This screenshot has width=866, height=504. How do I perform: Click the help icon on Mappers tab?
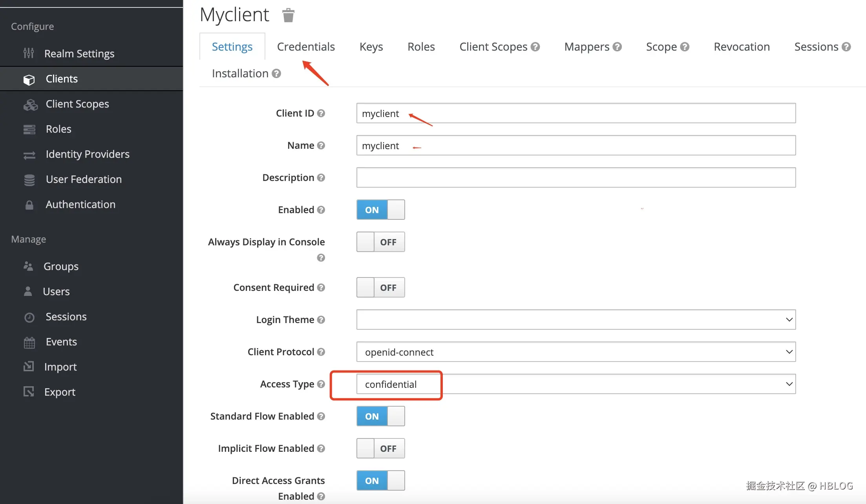click(617, 47)
